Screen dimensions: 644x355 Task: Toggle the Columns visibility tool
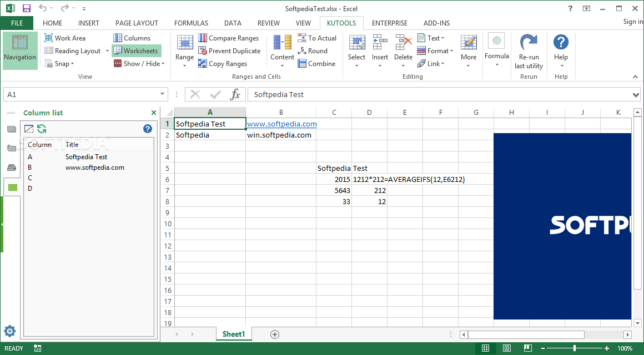pyautogui.click(x=132, y=38)
